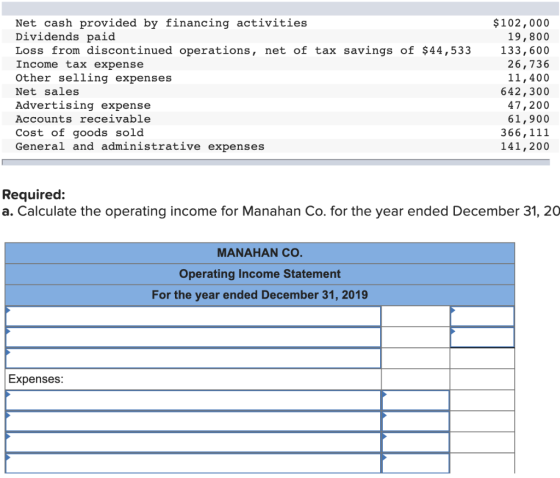This screenshot has height=478, width=560.
Task: Click the third expense amount field
Action: click(416, 442)
